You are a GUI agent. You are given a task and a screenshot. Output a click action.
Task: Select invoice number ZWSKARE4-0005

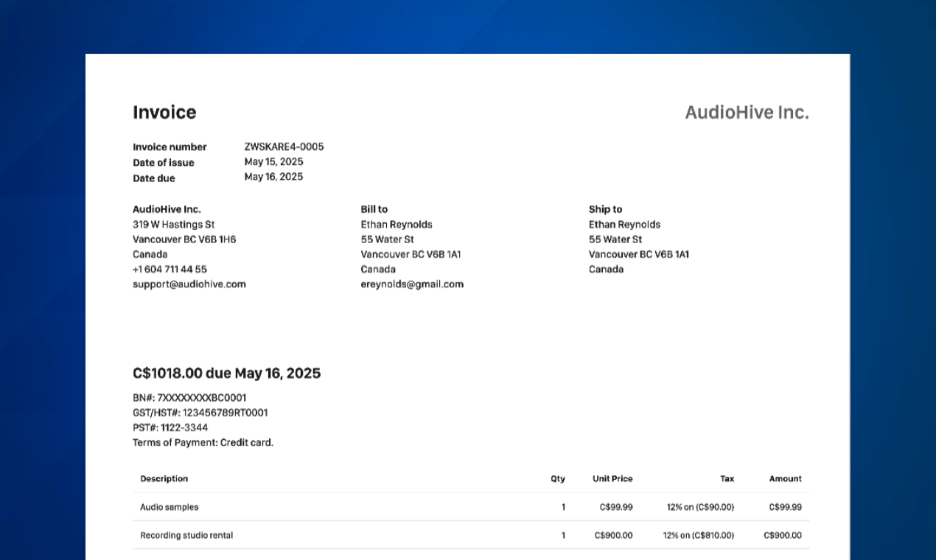point(284,147)
